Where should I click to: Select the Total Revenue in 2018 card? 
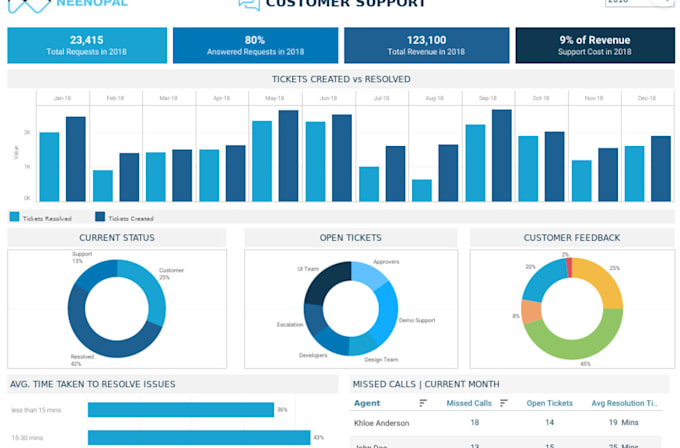click(426, 46)
